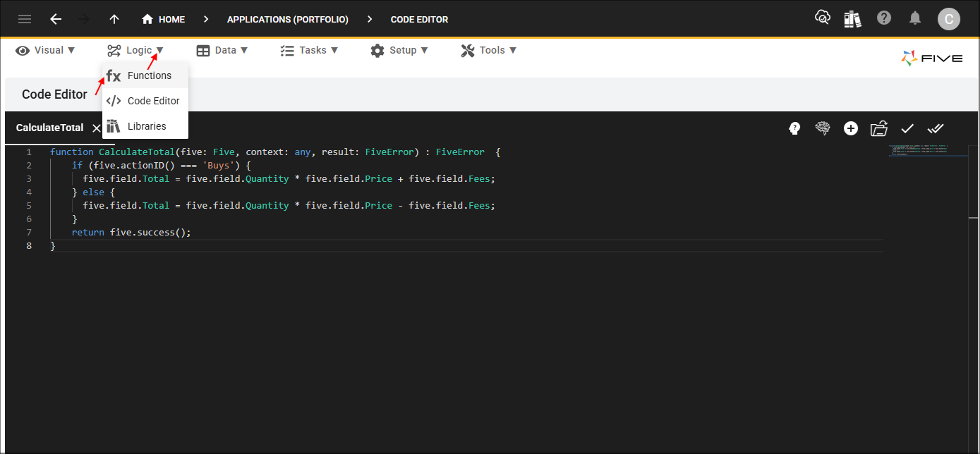Viewport: 980px width, 454px height.
Task: Save all with the double checkmark icon
Action: click(936, 128)
